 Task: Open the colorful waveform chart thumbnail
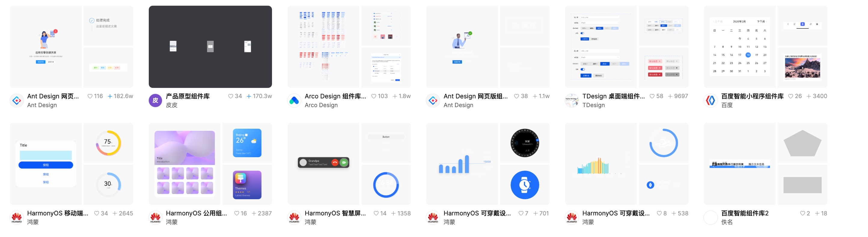tap(601, 164)
